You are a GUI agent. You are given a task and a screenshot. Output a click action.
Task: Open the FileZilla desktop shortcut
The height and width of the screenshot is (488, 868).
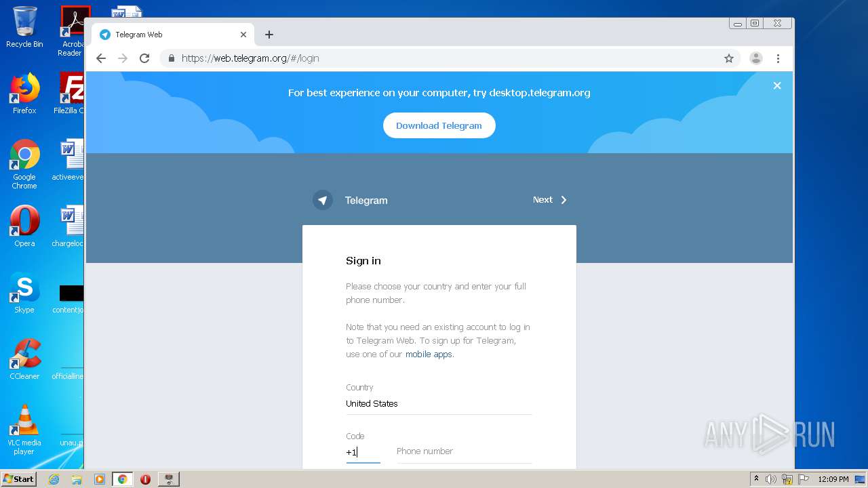[69, 94]
